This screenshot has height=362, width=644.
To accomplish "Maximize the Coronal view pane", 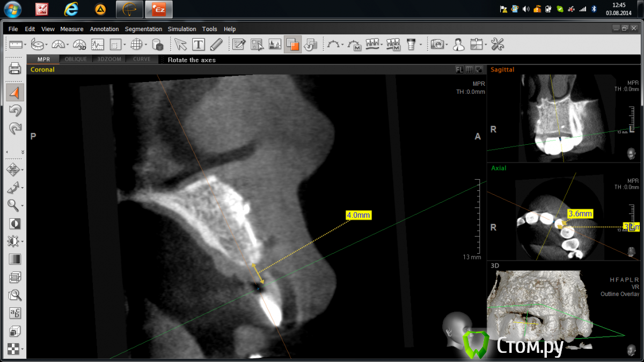I will point(479,70).
